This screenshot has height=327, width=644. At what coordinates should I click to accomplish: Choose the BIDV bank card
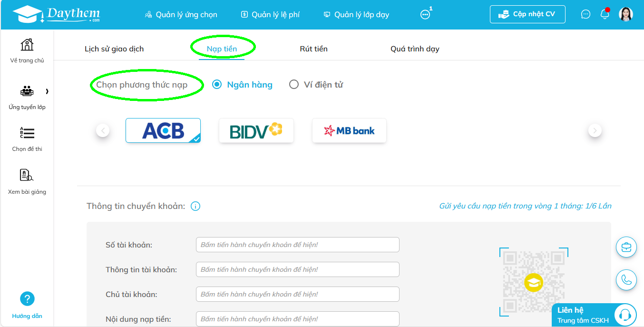[256, 130]
